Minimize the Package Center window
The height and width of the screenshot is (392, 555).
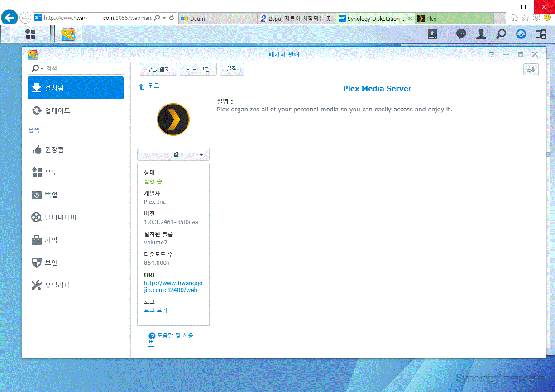point(506,54)
